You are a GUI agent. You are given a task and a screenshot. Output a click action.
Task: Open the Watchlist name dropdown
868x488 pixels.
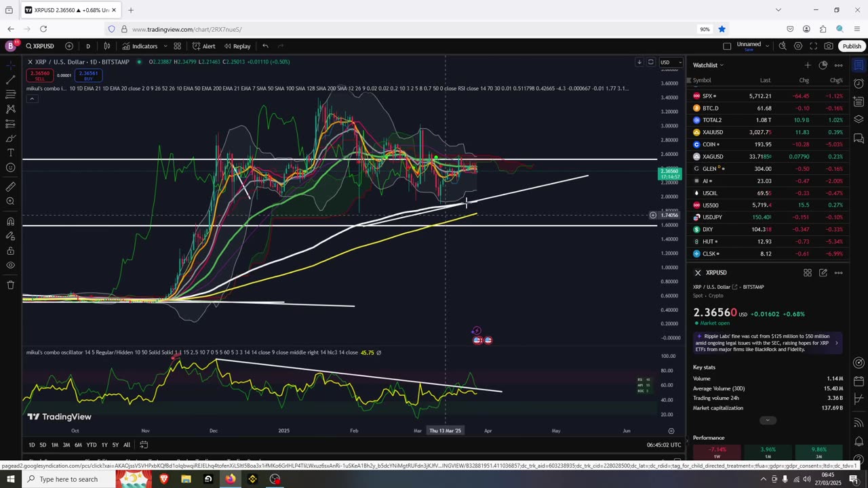point(708,65)
